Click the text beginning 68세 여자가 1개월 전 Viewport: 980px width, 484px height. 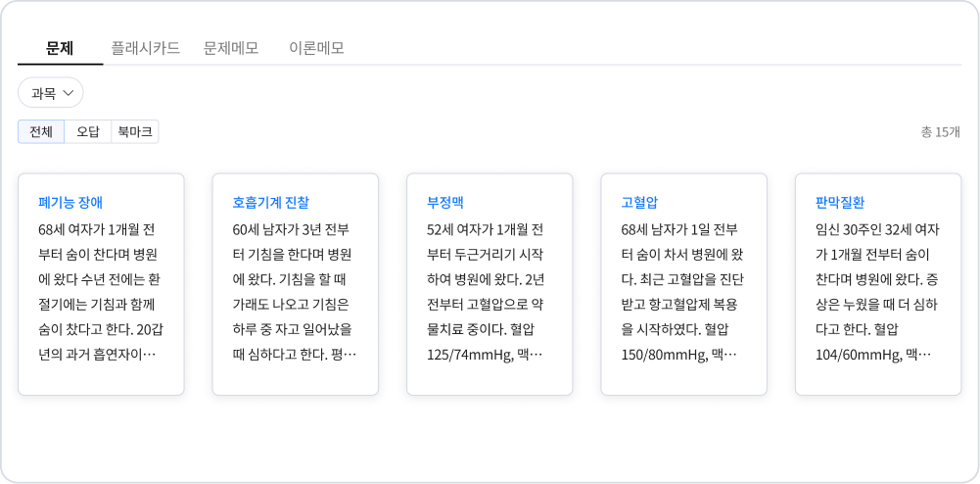pos(101,292)
